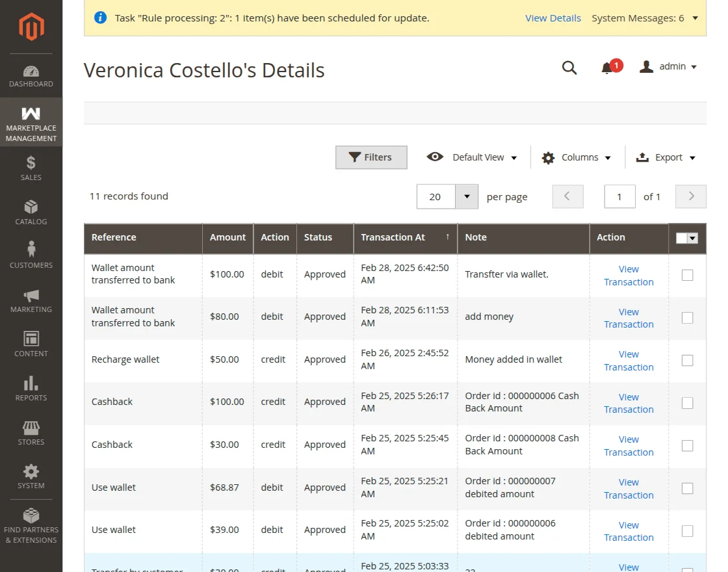Image resolution: width=728 pixels, height=572 pixels.
Task: Open the per page size dropdown
Action: (x=466, y=196)
